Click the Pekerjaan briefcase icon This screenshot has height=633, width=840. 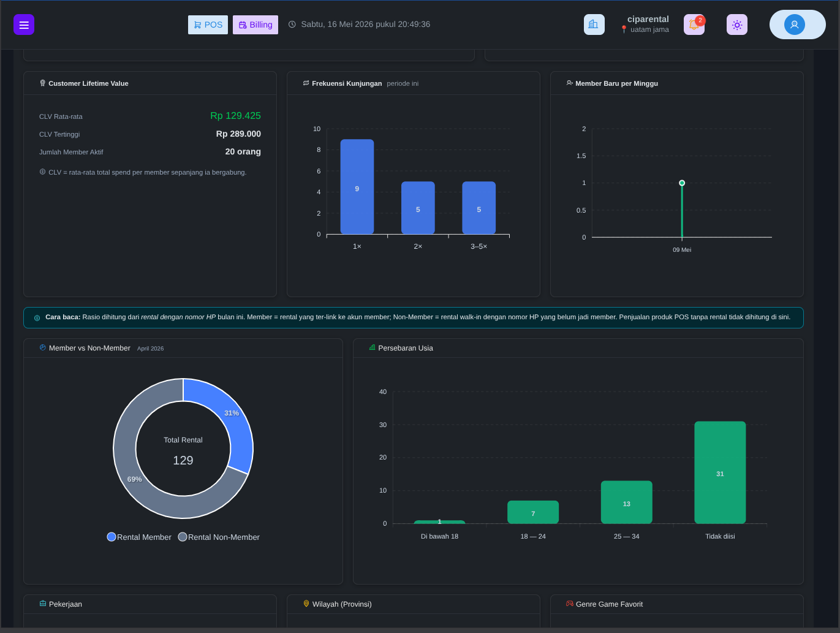pyautogui.click(x=43, y=604)
